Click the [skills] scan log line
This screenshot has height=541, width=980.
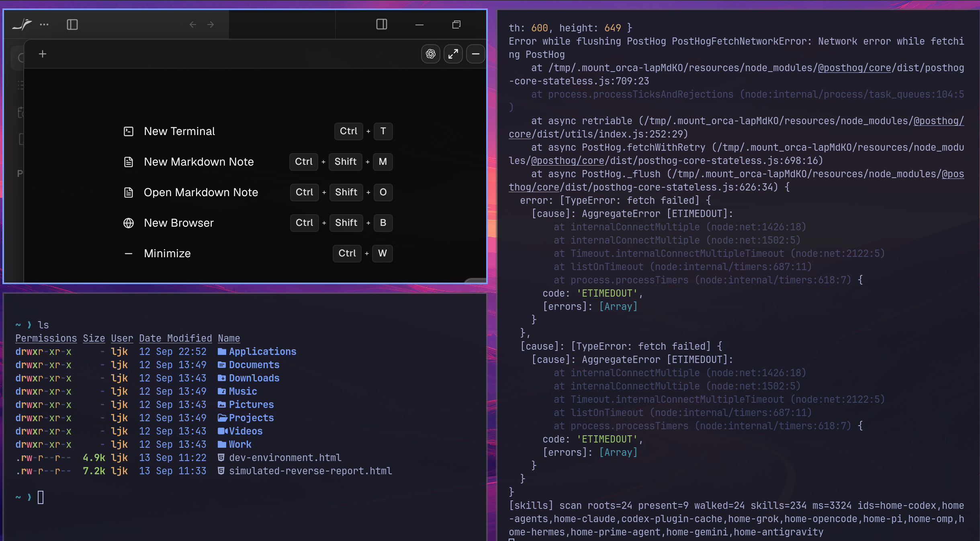pos(736,518)
